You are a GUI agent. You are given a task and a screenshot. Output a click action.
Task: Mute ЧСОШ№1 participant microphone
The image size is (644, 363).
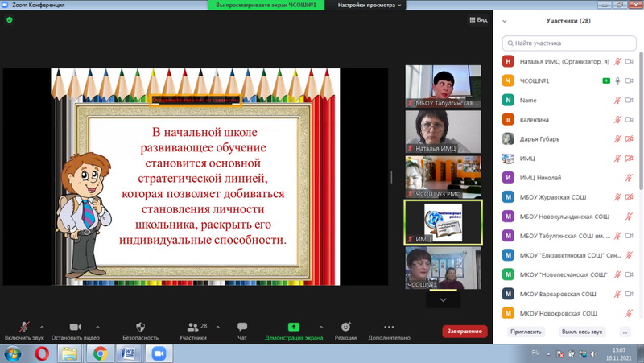tap(617, 81)
